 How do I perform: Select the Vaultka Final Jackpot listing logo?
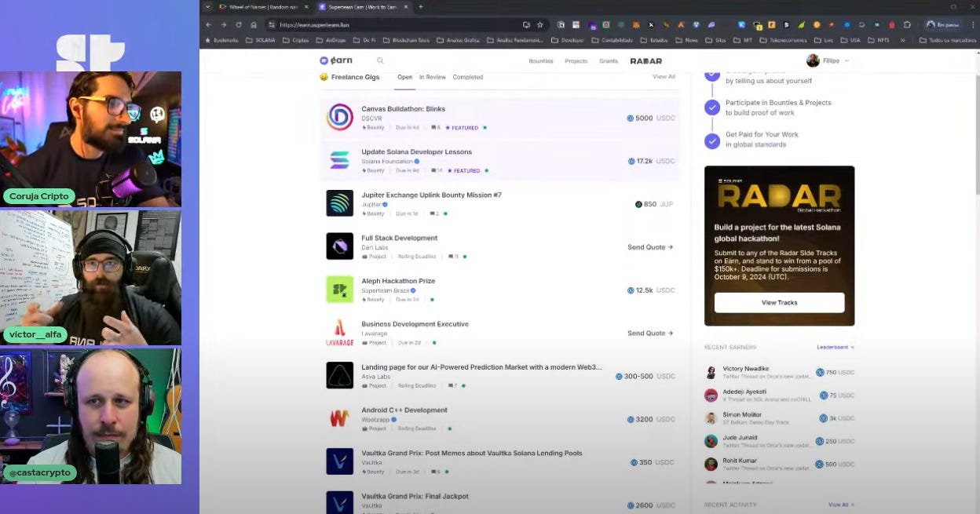[x=340, y=502]
